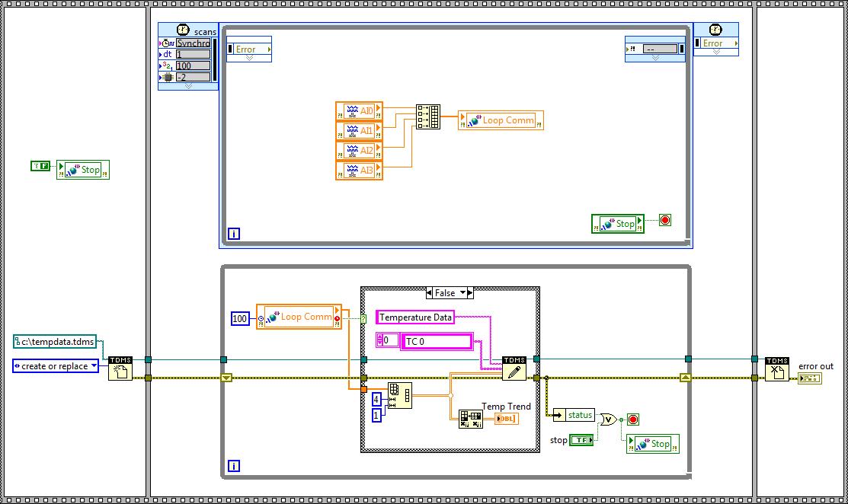Select the AI0 waveform channel node
This screenshot has height=504, width=848.
359,110
